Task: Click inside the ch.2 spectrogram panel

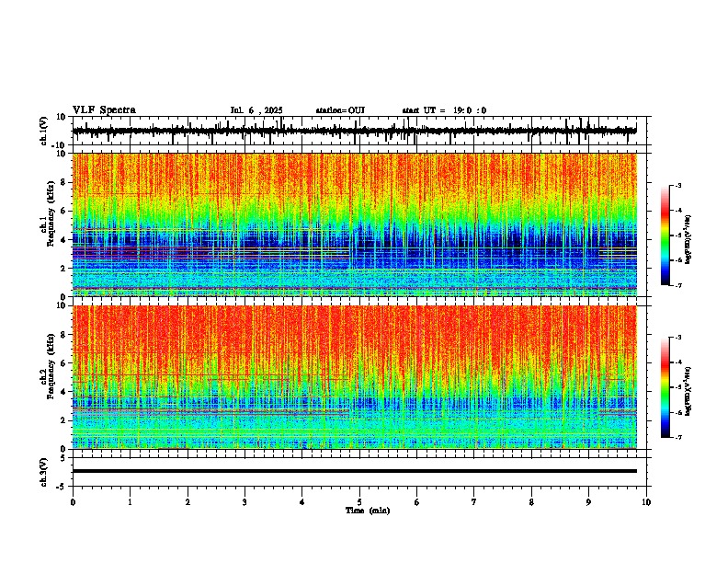Action: click(x=354, y=377)
